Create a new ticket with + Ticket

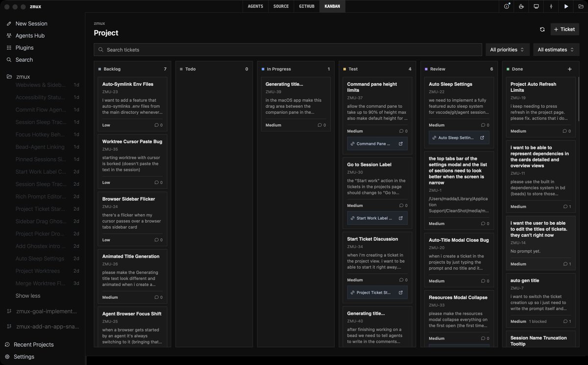point(564,29)
